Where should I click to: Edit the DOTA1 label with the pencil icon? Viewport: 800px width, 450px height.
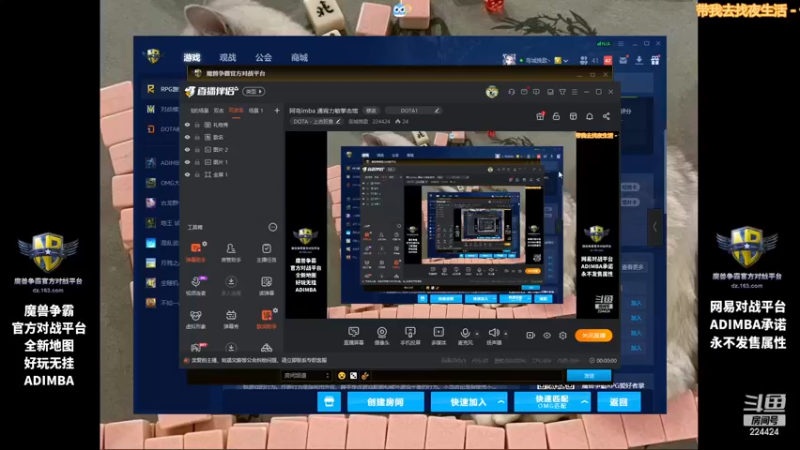tap(437, 110)
